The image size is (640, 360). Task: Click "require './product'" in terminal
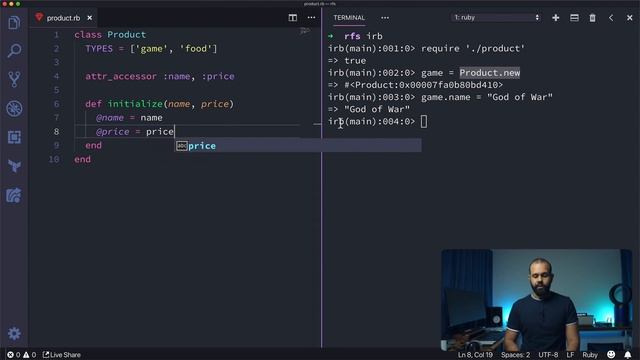(473, 49)
